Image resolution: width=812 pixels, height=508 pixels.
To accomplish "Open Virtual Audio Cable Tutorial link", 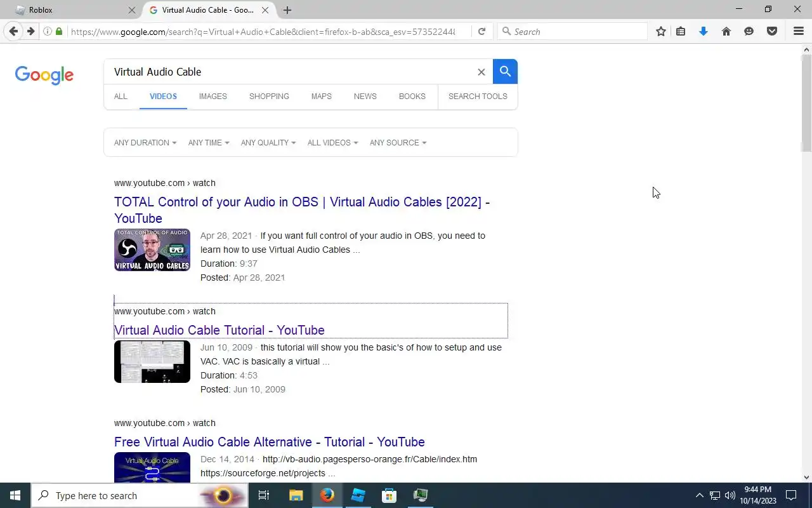I will click(219, 330).
